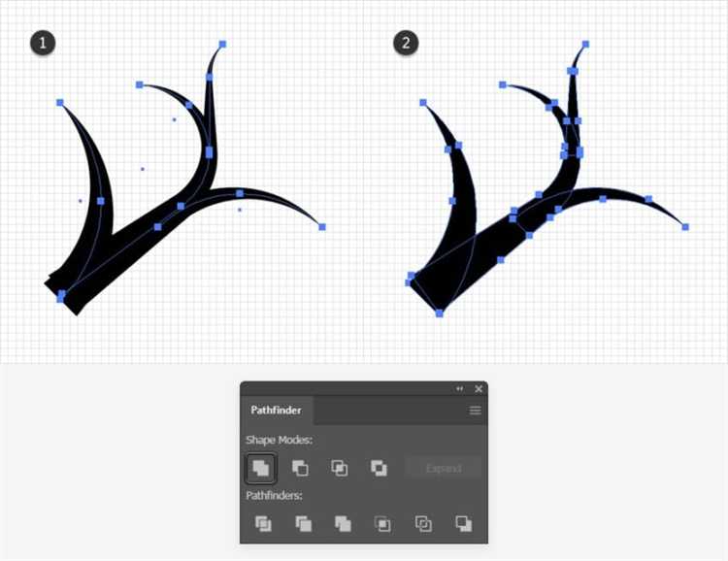The width and height of the screenshot is (728, 561).
Task: Apply the Trim pathfinder
Action: pyautogui.click(x=303, y=523)
